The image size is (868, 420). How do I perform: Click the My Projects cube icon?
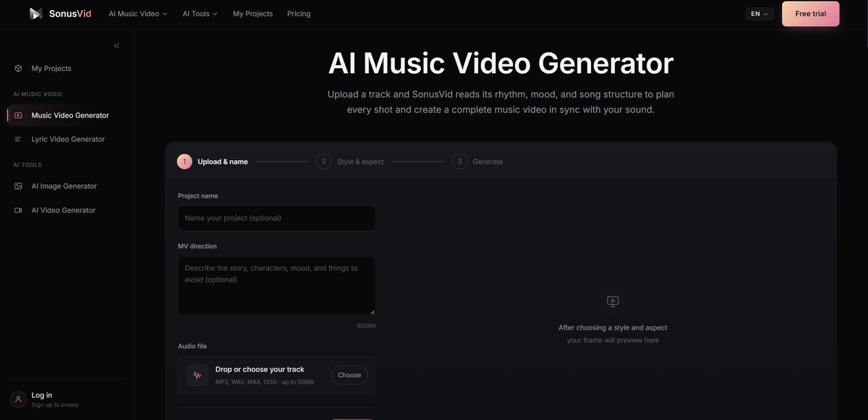point(18,68)
